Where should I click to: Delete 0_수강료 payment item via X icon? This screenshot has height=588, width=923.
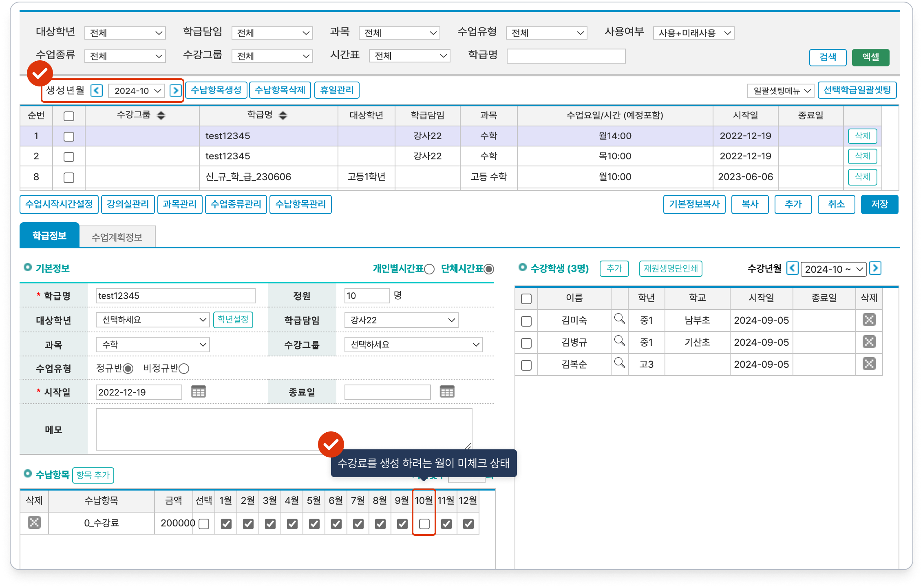(x=34, y=522)
